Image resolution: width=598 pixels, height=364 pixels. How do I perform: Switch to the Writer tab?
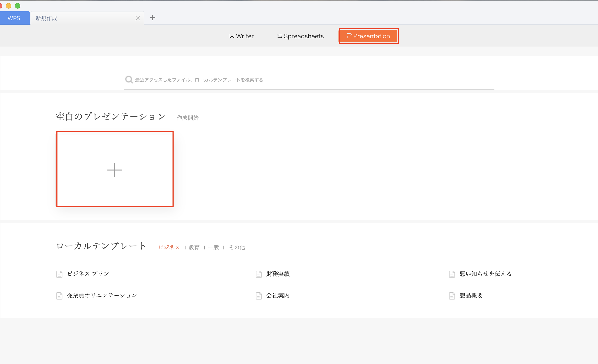click(x=241, y=36)
